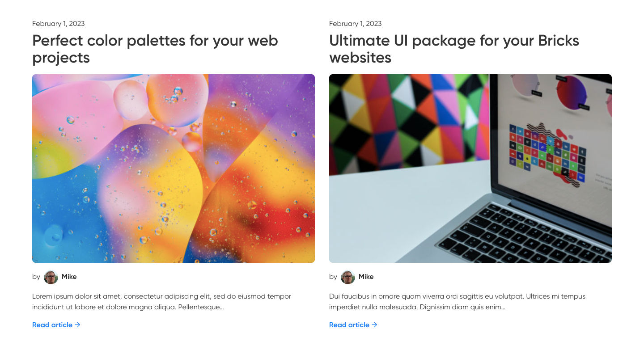Viewport: 644px width, 350px height.
Task: Click Mike's avatar on the color palettes post
Action: tap(51, 277)
